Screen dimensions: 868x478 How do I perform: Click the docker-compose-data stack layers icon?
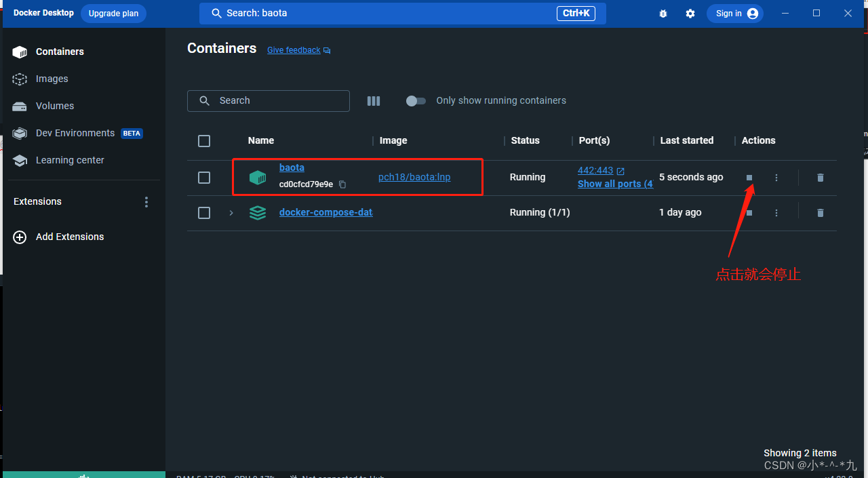[x=258, y=213]
